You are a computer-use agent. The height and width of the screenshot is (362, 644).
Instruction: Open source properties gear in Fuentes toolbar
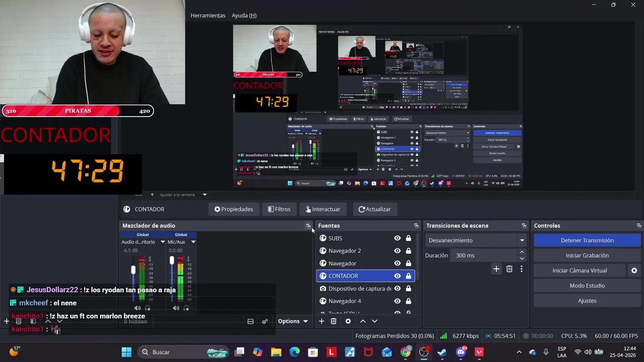[x=348, y=321]
